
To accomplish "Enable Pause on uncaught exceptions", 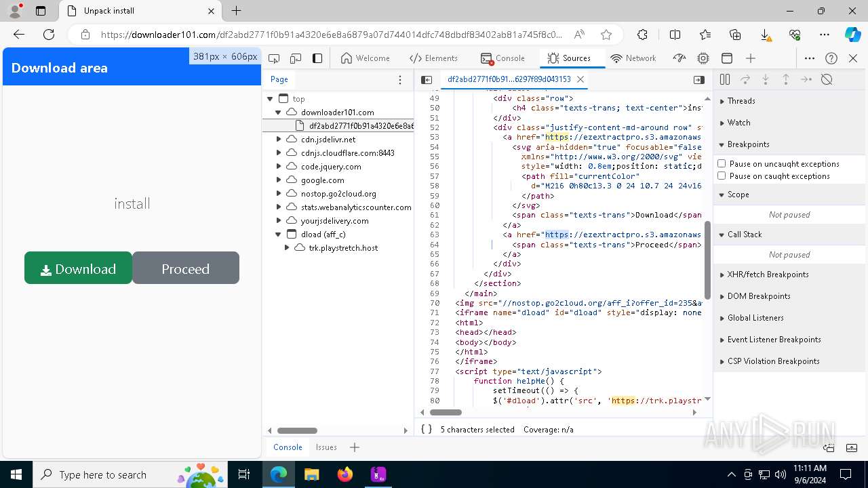I will pos(722,163).
